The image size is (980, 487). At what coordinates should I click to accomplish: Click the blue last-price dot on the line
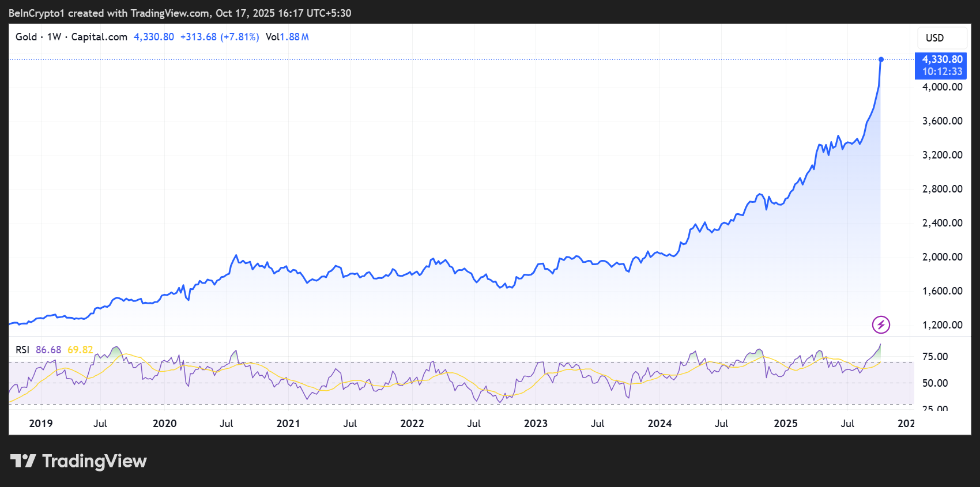881,59
